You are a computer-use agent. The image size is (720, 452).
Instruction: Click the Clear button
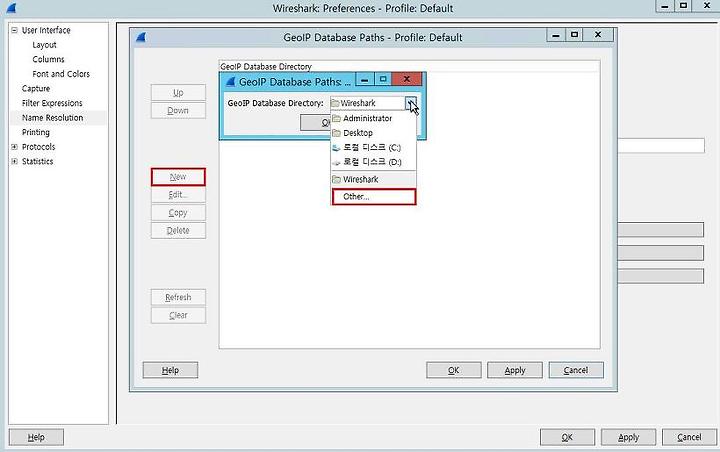[x=178, y=316]
